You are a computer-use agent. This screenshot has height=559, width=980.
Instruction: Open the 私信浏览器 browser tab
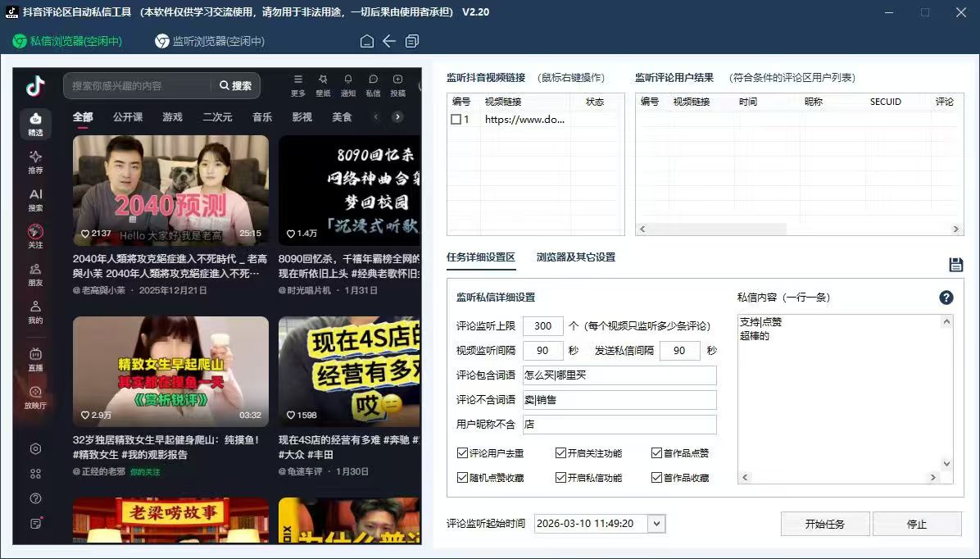67,41
